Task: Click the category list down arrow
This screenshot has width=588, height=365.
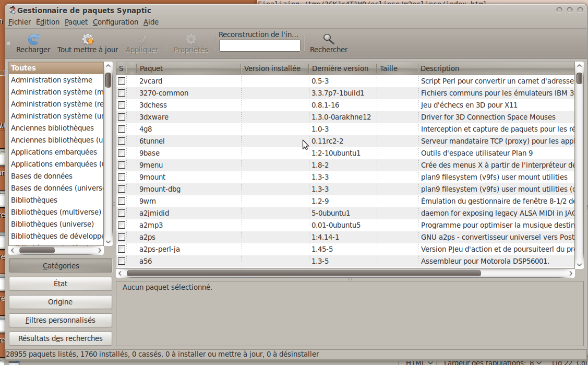Action: pyautogui.click(x=109, y=242)
